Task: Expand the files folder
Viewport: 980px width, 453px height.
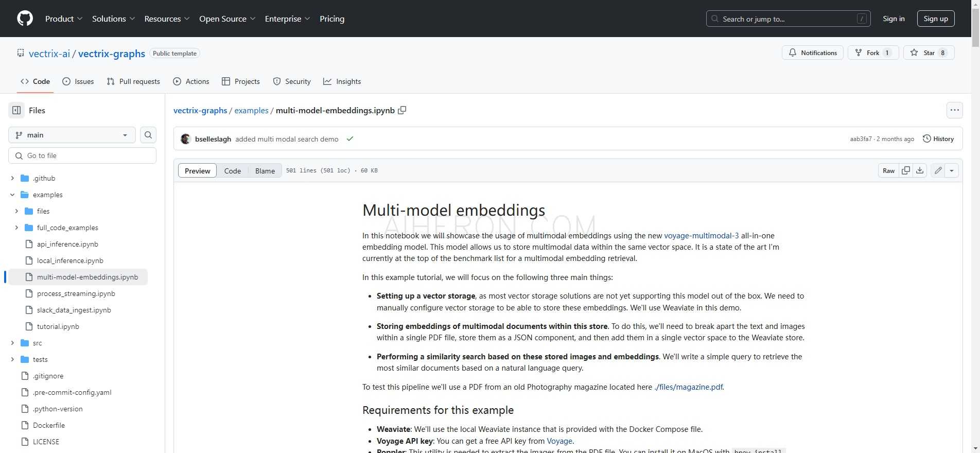Action: (x=16, y=211)
